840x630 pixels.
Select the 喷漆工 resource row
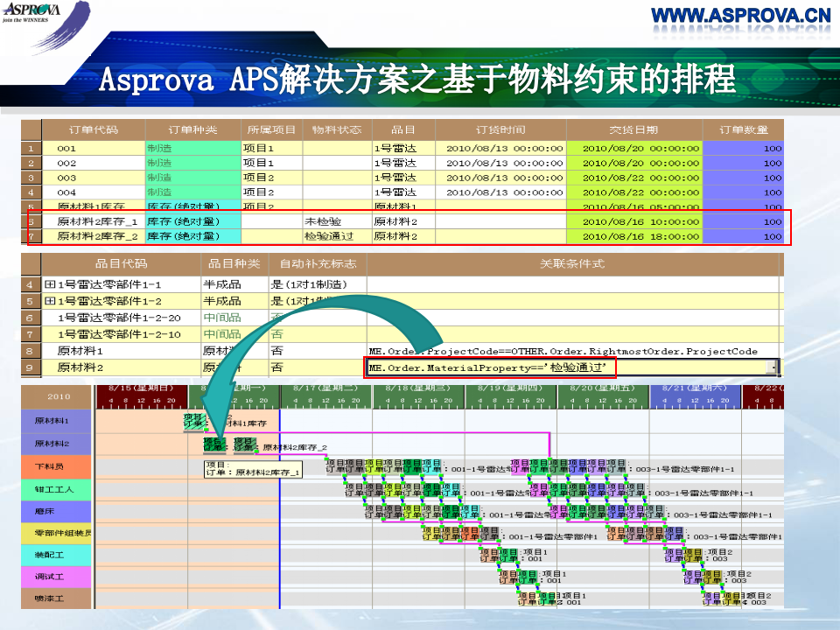(57, 598)
